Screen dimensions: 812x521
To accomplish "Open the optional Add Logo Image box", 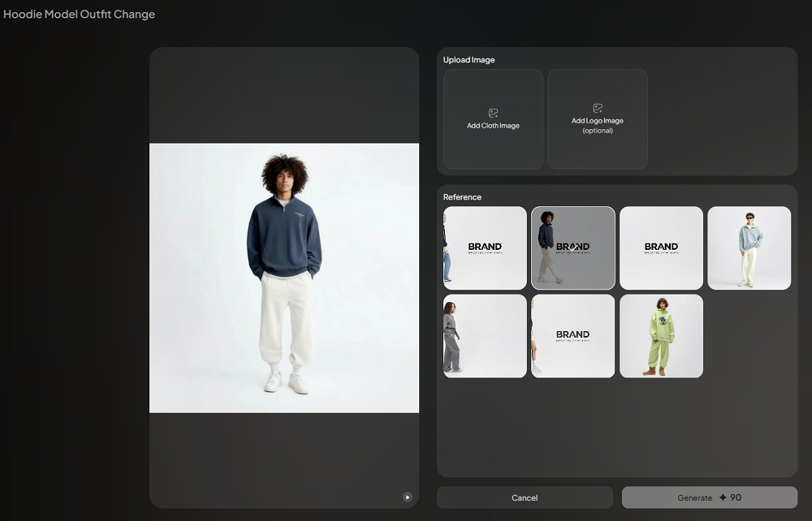I will click(598, 119).
